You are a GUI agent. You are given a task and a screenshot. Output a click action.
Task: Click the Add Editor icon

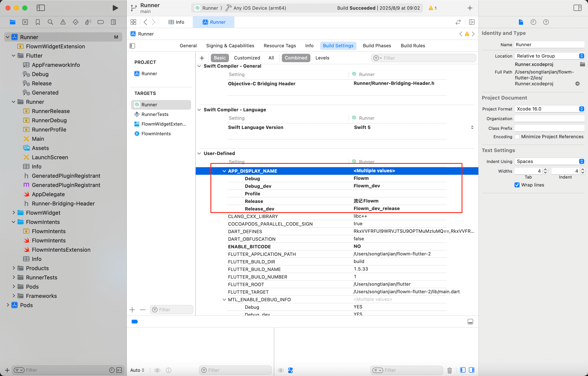[x=472, y=22]
